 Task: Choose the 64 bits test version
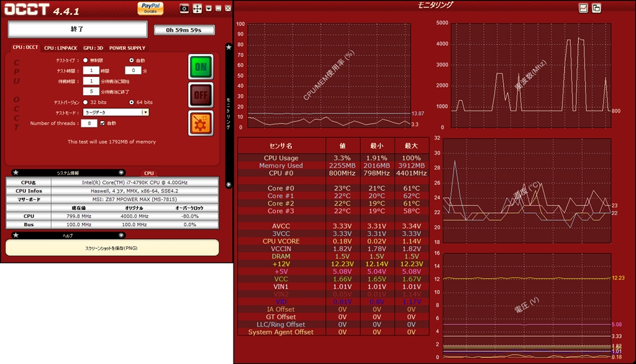point(132,102)
